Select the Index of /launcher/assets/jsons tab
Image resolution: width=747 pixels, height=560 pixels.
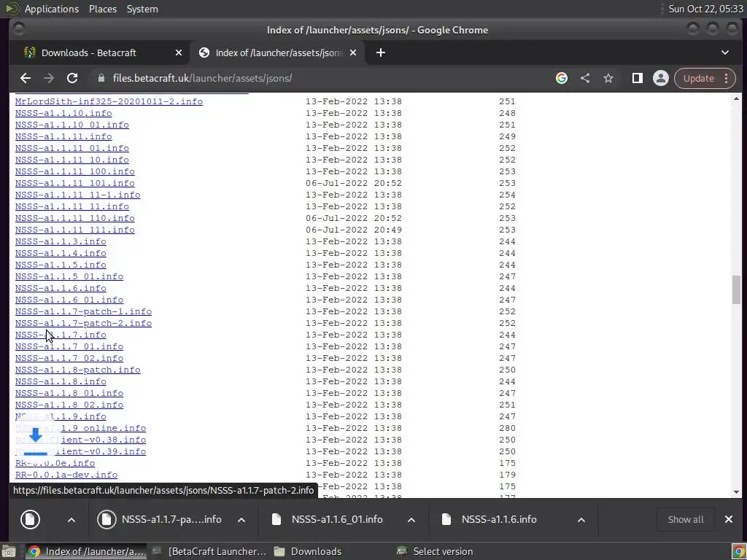277,52
